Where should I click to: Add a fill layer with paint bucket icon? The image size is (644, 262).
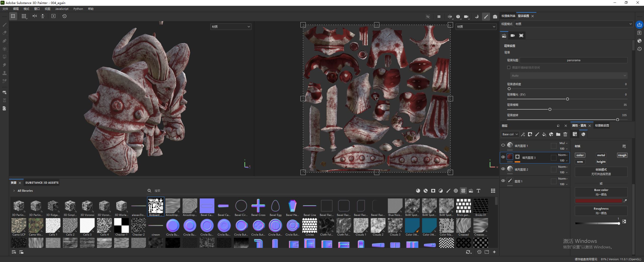544,134
